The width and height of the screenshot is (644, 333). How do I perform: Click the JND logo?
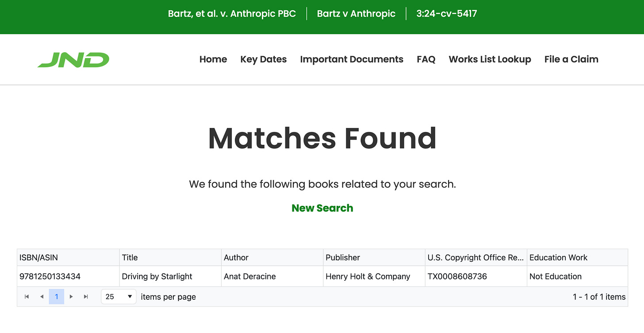73,60
